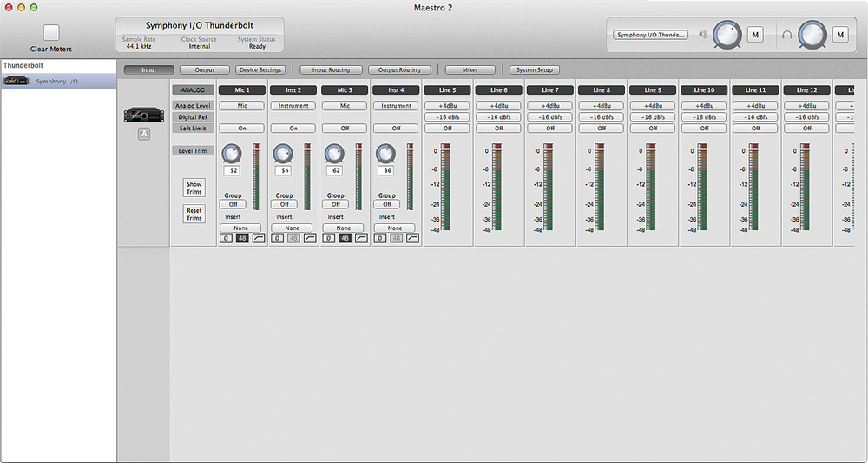Click the Mic 1 gain knob
This screenshot has height=463, width=868.
click(x=231, y=154)
